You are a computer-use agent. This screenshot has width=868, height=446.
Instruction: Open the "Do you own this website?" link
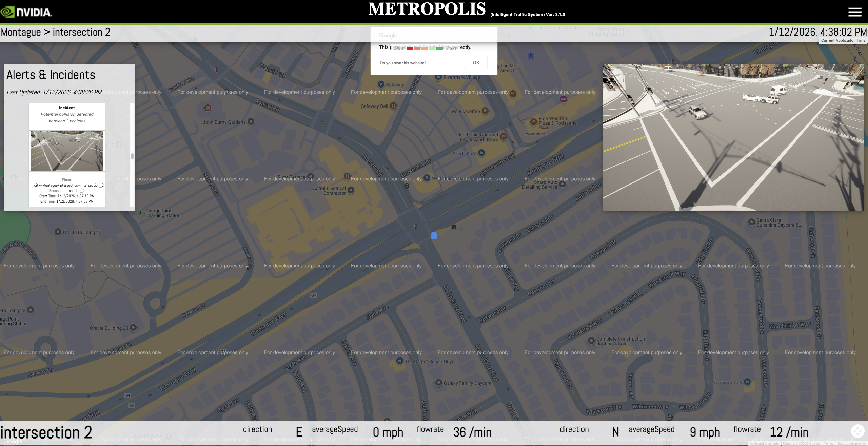point(403,63)
